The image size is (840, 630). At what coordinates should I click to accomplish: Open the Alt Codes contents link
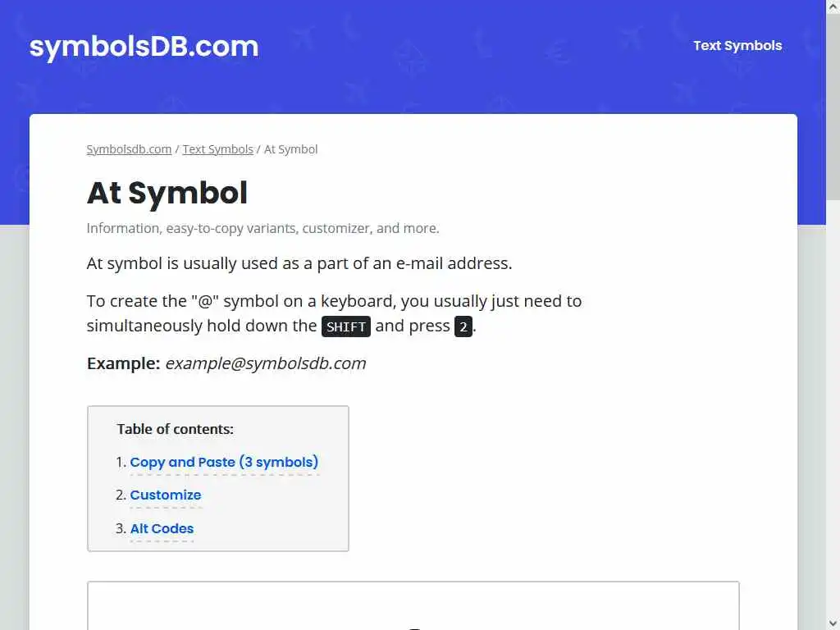point(162,529)
